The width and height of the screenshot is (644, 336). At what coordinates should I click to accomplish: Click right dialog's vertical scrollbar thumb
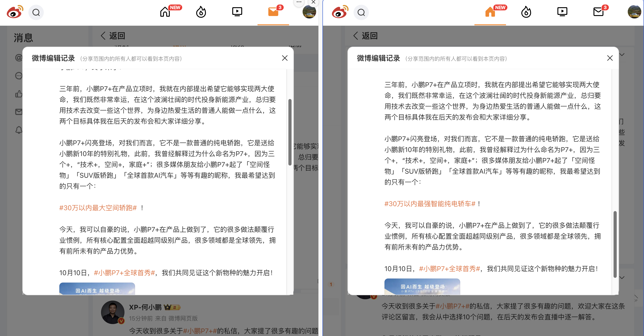pyautogui.click(x=615, y=244)
